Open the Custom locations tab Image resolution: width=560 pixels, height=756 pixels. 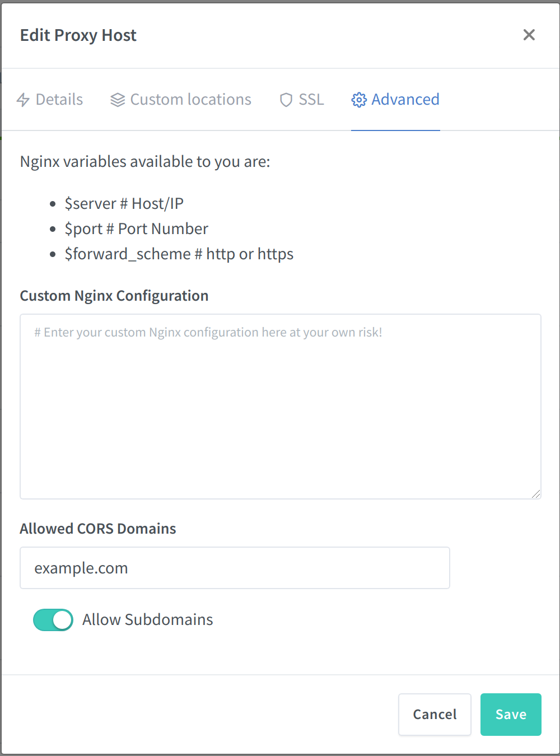coord(190,100)
